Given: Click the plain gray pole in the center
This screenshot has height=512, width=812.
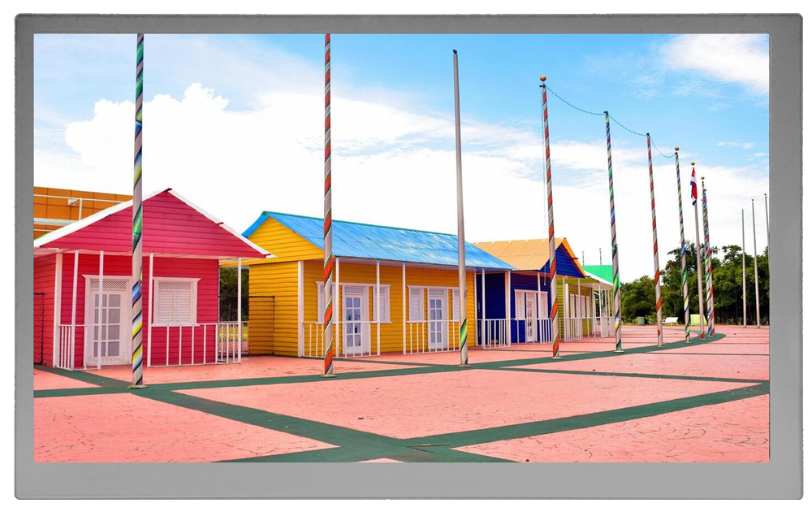Looking at the screenshot, I should point(460,203).
